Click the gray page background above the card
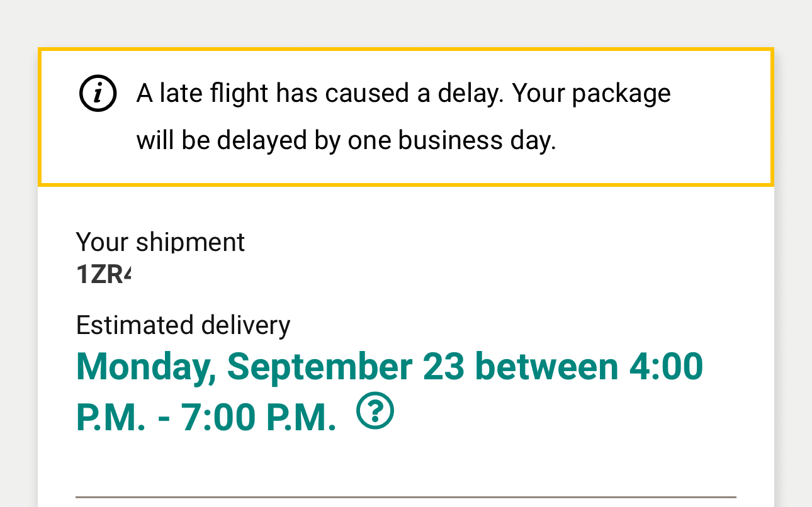This screenshot has height=507, width=812. click(406, 23)
